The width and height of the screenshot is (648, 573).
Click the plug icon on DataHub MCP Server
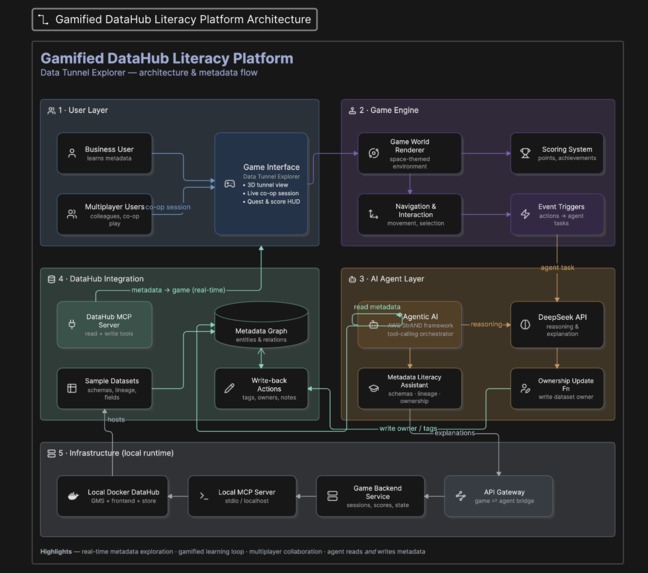tap(72, 324)
